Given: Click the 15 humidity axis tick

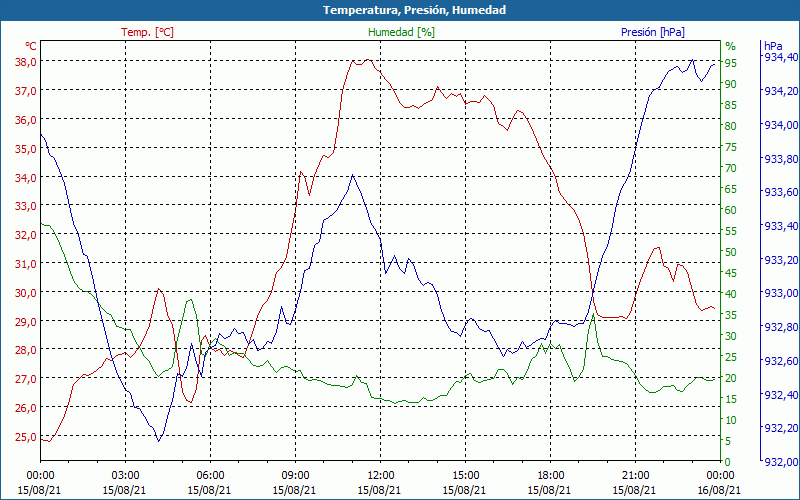Looking at the screenshot, I should [x=731, y=399].
